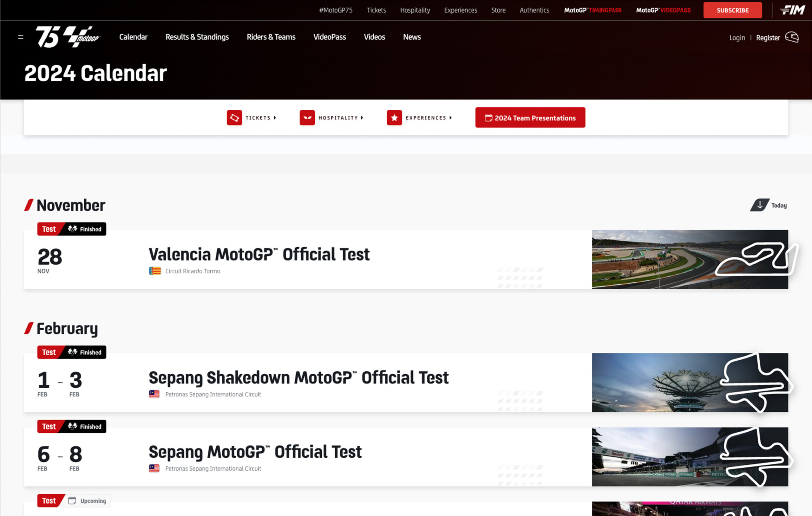Open the Videos menu item
The width and height of the screenshot is (812, 516).
coord(374,37)
